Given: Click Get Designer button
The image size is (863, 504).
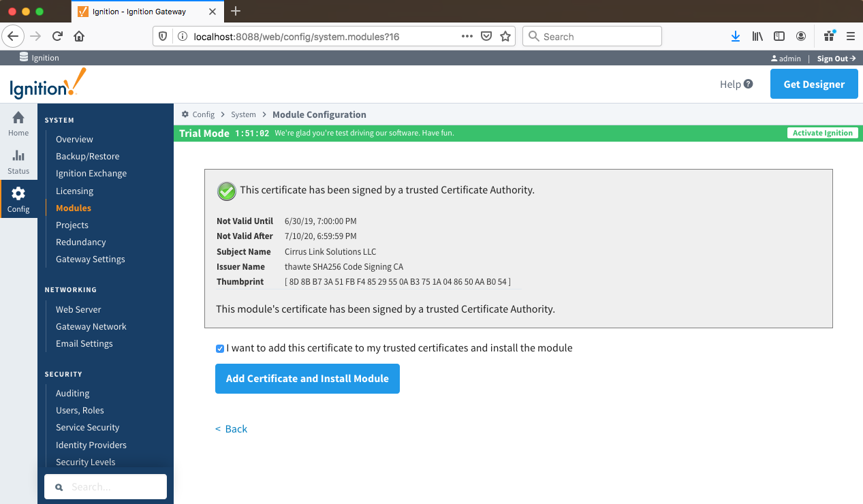Looking at the screenshot, I should [814, 84].
